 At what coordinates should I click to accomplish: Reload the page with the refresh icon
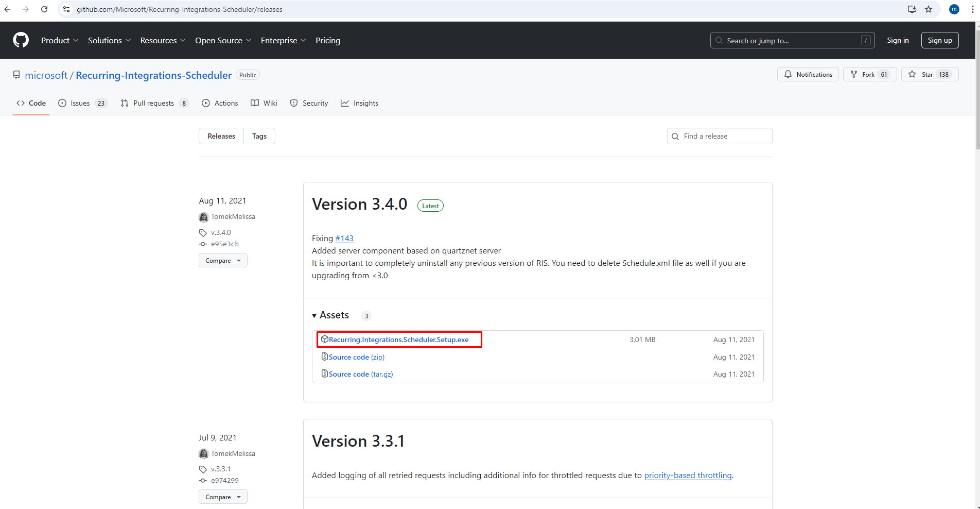[44, 9]
